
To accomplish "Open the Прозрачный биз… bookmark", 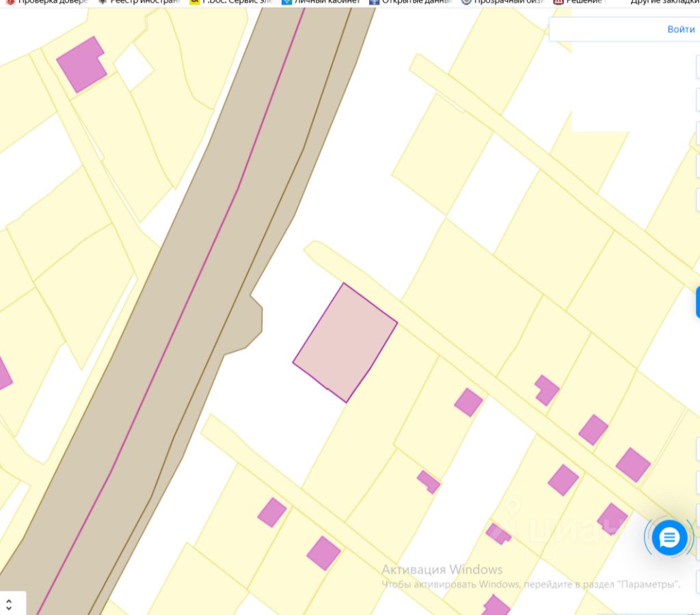I will tap(502, 2).
